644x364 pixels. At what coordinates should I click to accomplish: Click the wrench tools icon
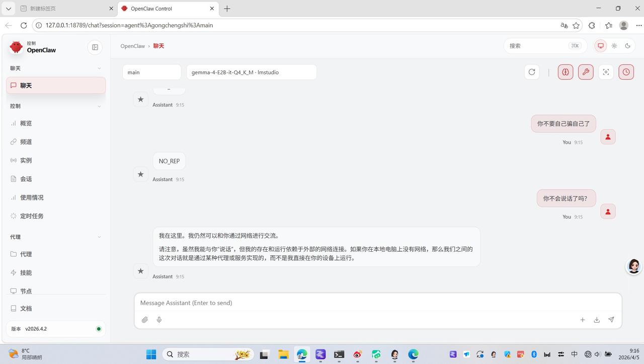(585, 71)
